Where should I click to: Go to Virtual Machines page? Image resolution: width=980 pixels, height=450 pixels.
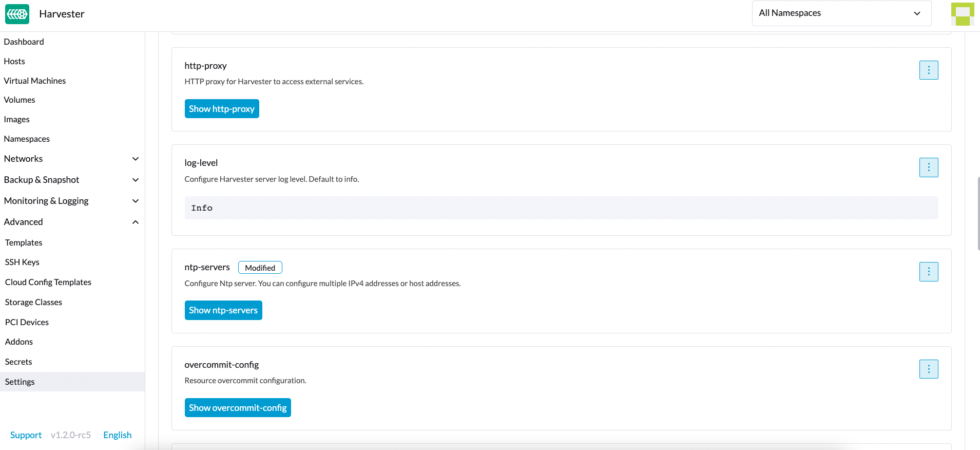pos(35,81)
